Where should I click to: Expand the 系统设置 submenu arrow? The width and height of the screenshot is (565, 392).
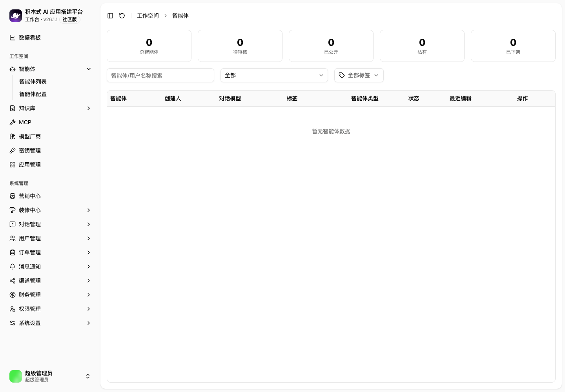pos(89,323)
